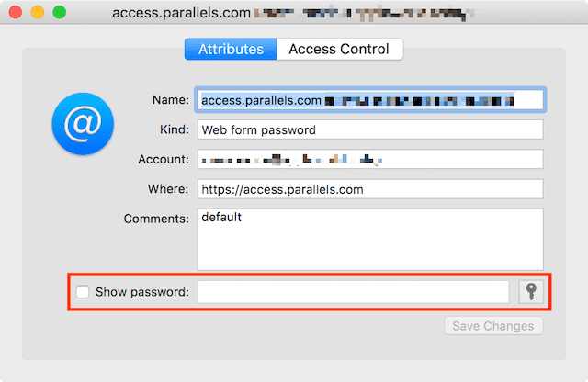Open the key icon password assistant
Viewport: 588px width, 382px height.
point(531,292)
